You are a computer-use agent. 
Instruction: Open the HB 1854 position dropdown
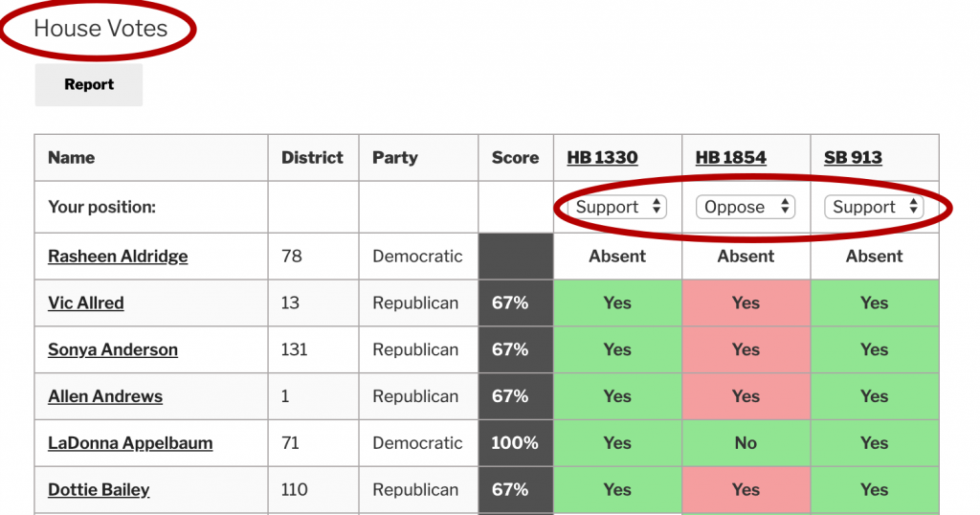[746, 207]
